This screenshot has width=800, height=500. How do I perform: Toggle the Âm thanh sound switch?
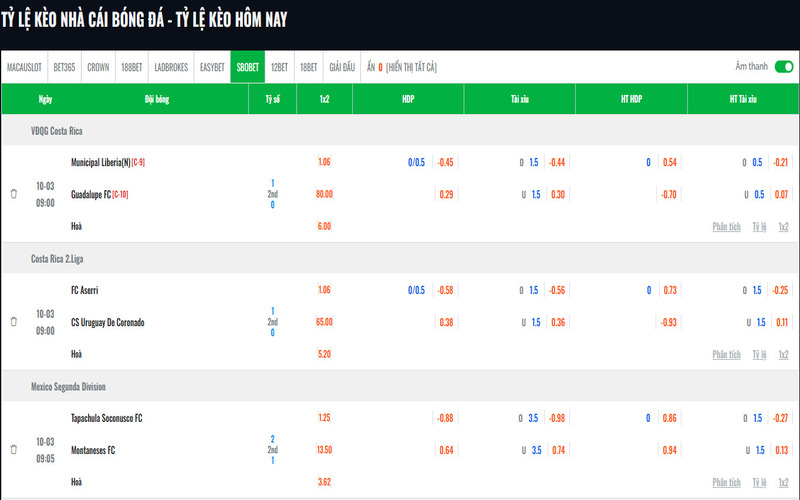783,67
